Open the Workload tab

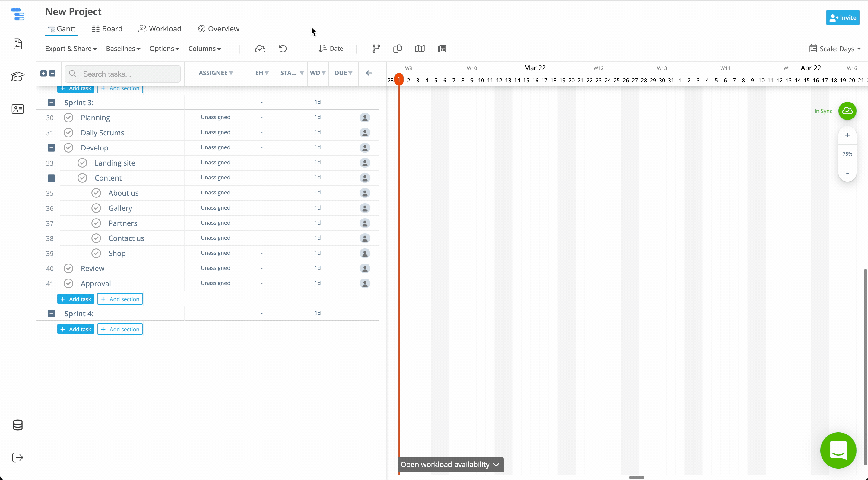[x=160, y=29]
